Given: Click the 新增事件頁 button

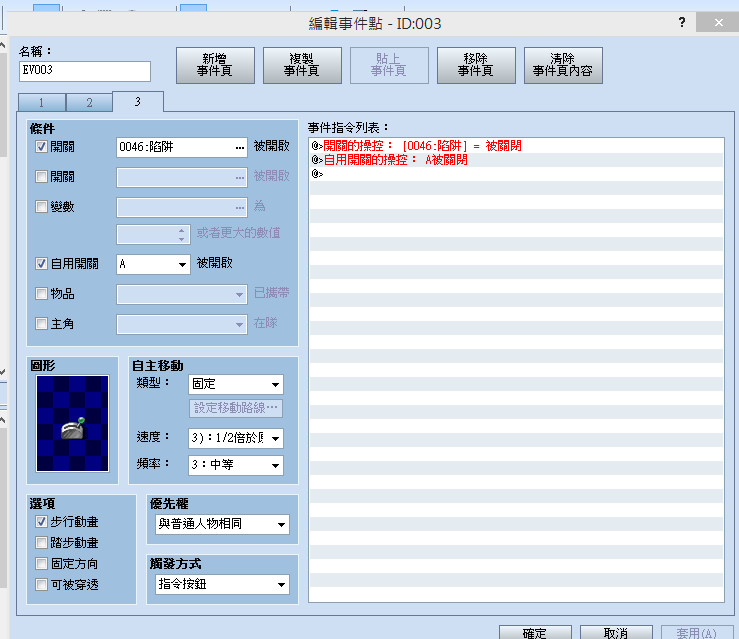Looking at the screenshot, I should point(215,65).
